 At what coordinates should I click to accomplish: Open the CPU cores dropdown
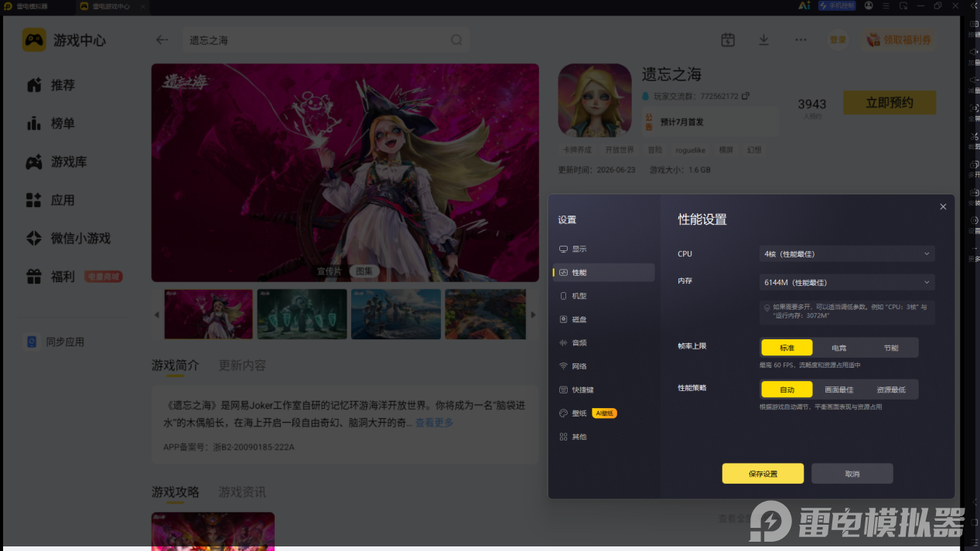click(846, 253)
